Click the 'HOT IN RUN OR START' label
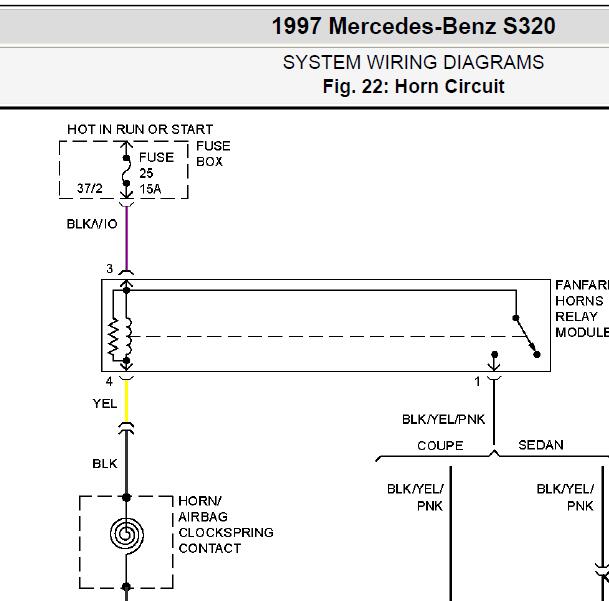Viewport: 609px width, 601px height. pos(140,129)
